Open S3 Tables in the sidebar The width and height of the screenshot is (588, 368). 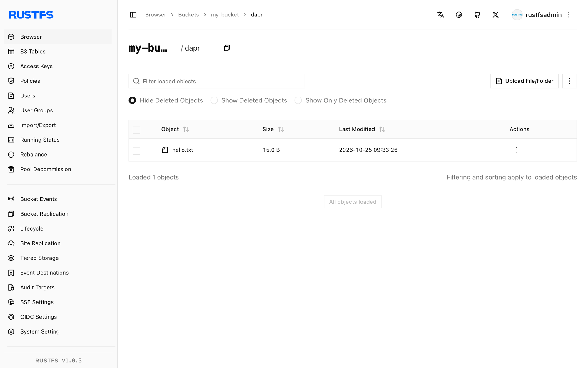tap(58, 52)
